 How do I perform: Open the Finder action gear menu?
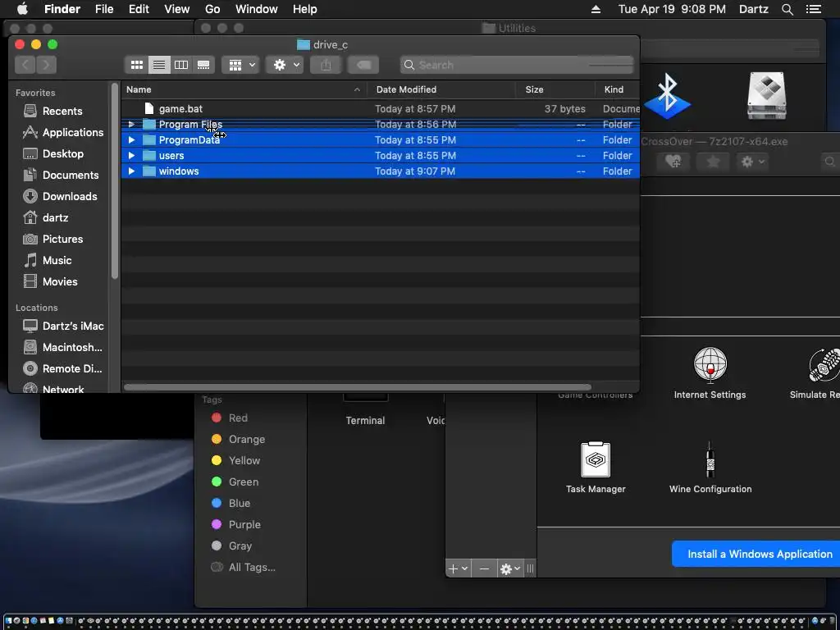click(285, 65)
